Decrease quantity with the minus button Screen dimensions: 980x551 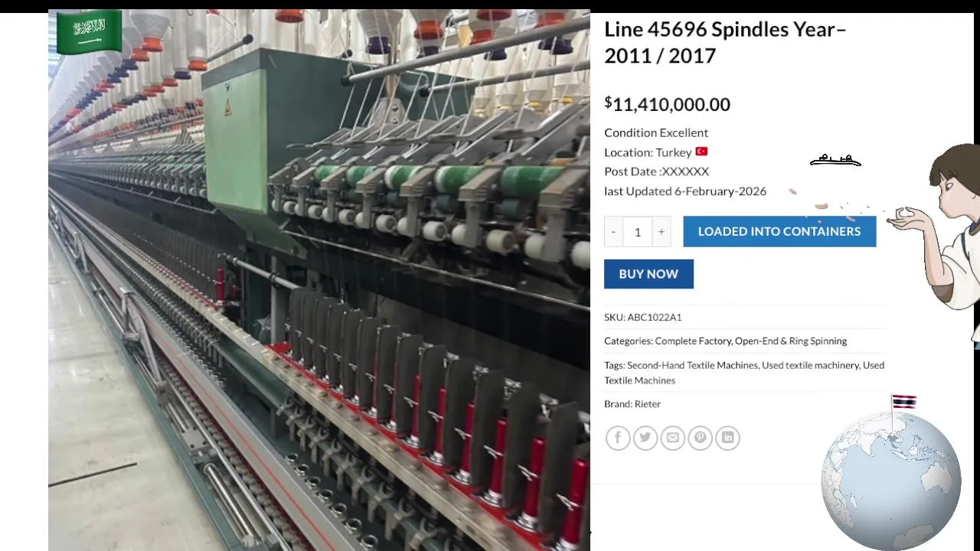click(613, 231)
